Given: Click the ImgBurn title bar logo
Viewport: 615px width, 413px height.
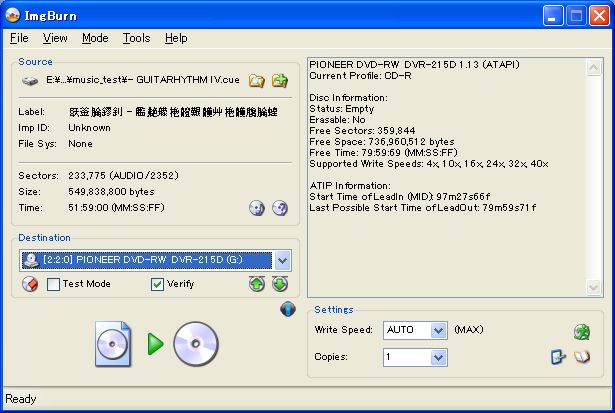Looking at the screenshot, I should pyautogui.click(x=13, y=15).
